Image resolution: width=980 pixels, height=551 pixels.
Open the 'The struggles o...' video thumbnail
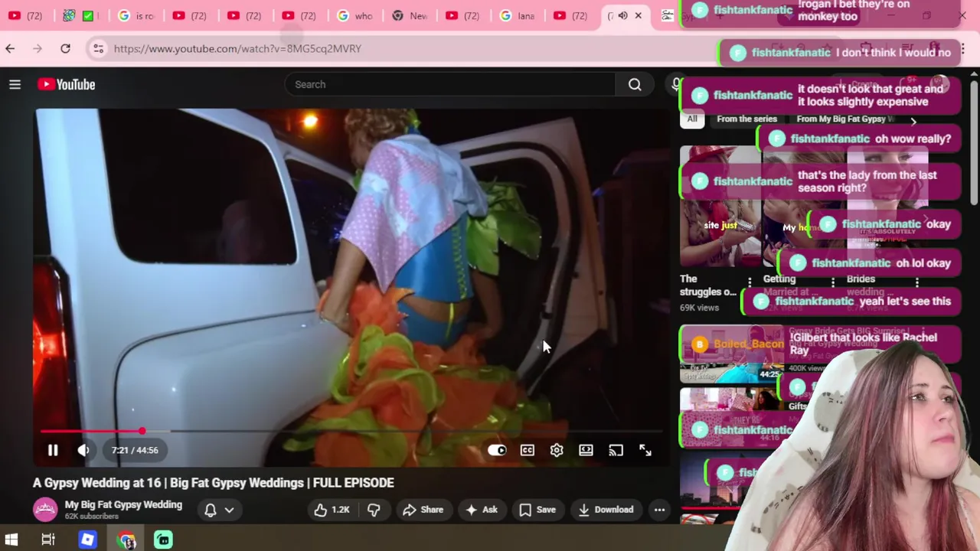(x=720, y=207)
